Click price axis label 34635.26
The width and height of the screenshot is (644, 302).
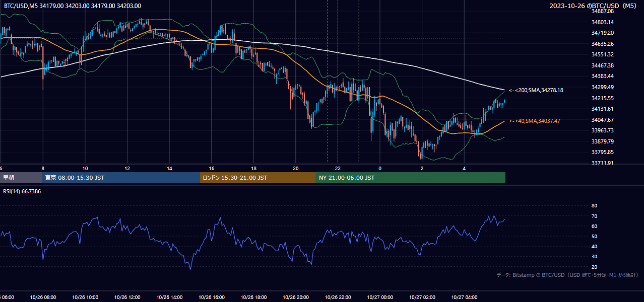pos(603,44)
